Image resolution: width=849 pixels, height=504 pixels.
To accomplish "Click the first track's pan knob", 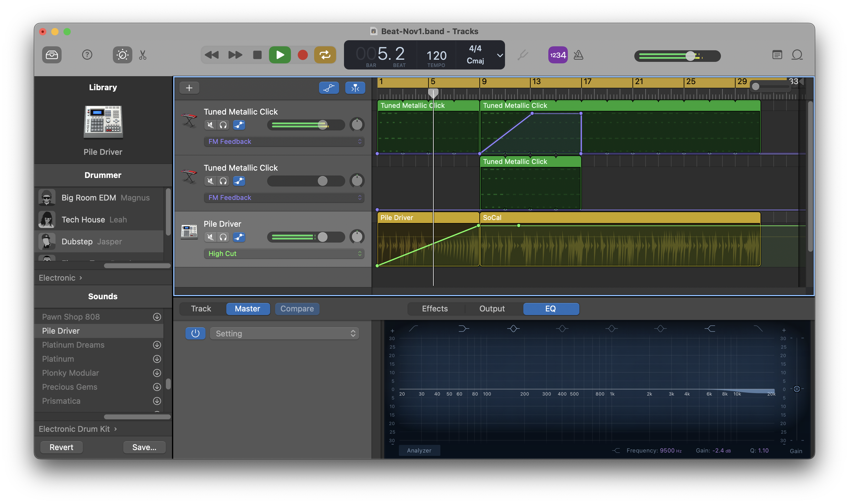I will coord(357,125).
